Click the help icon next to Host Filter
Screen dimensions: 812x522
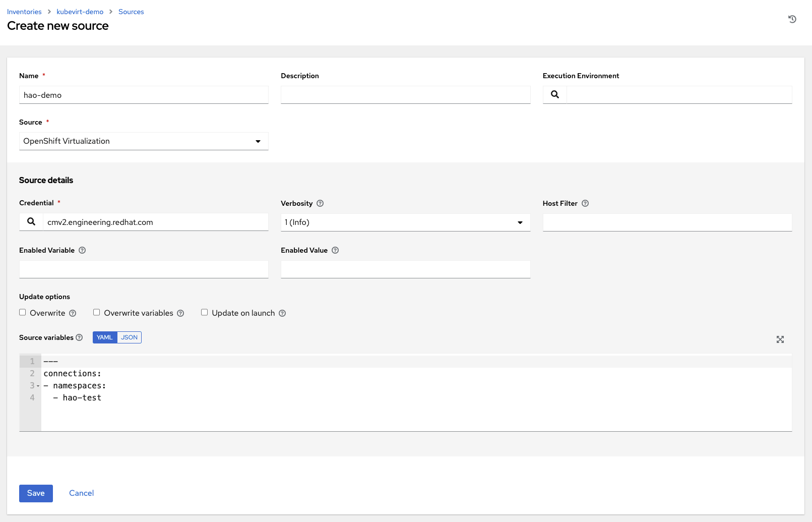[x=585, y=203]
